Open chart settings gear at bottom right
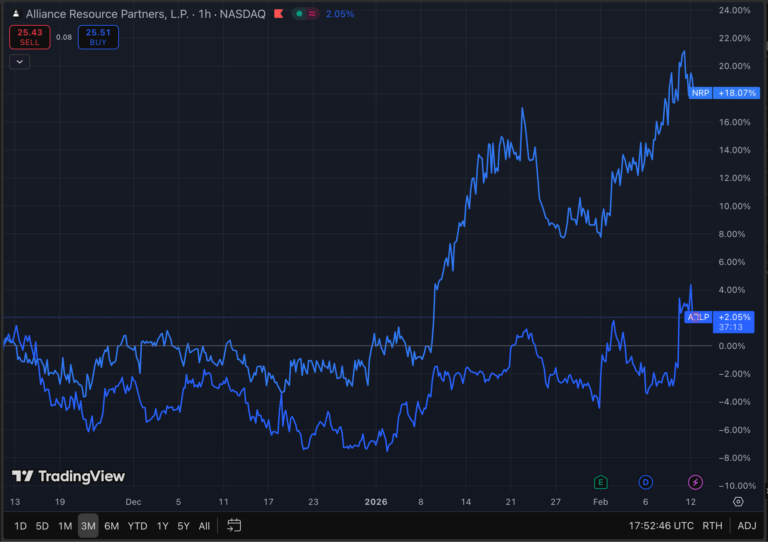Image resolution: width=768 pixels, height=542 pixels. [738, 501]
